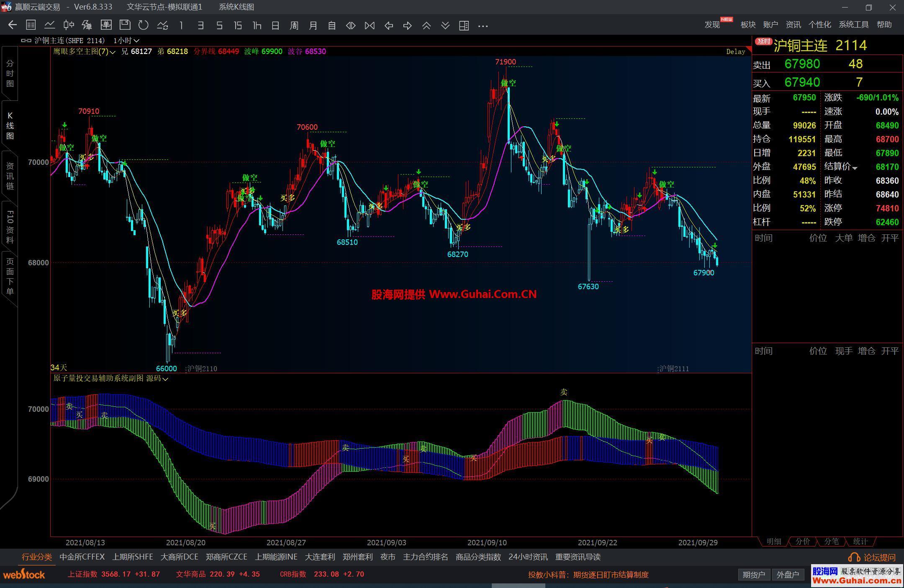Open the more options ellipsis icon
The width and height of the screenshot is (904, 588).
click(x=483, y=26)
